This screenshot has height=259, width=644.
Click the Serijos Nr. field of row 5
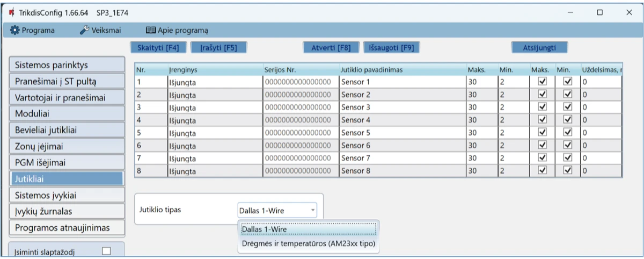click(299, 133)
